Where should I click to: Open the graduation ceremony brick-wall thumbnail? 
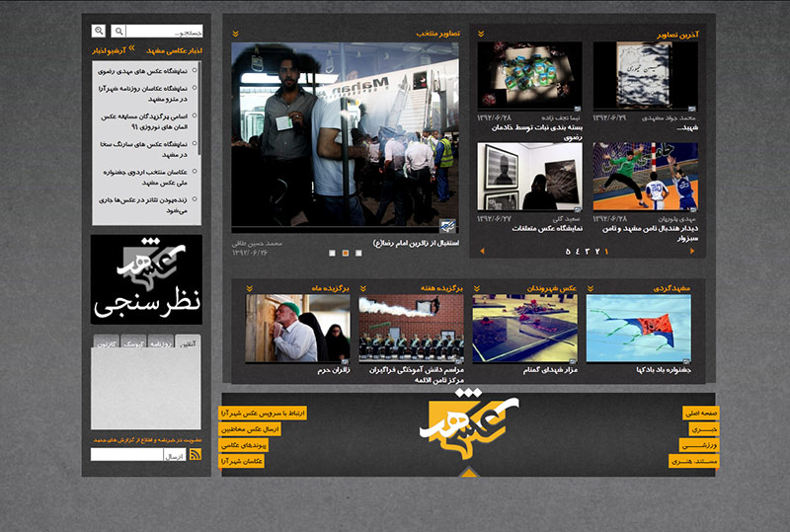(411, 328)
